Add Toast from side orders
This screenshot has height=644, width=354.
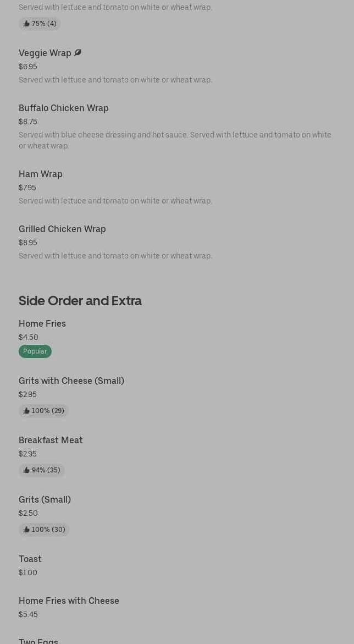[30, 559]
